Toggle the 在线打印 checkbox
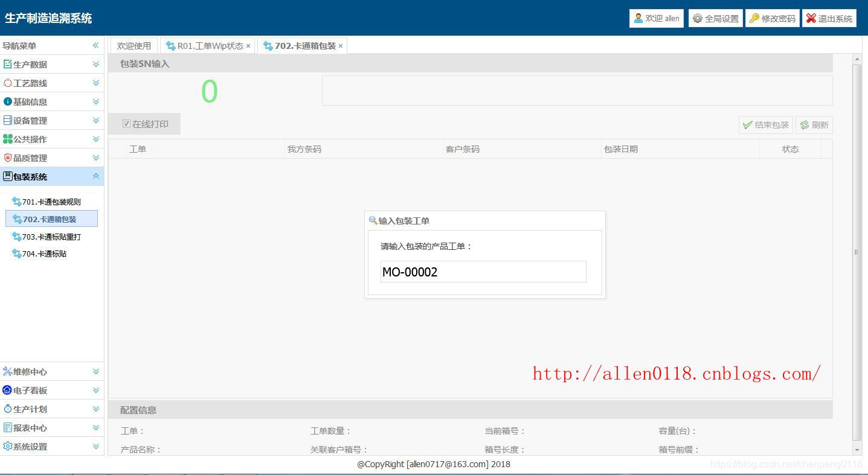 [x=126, y=124]
